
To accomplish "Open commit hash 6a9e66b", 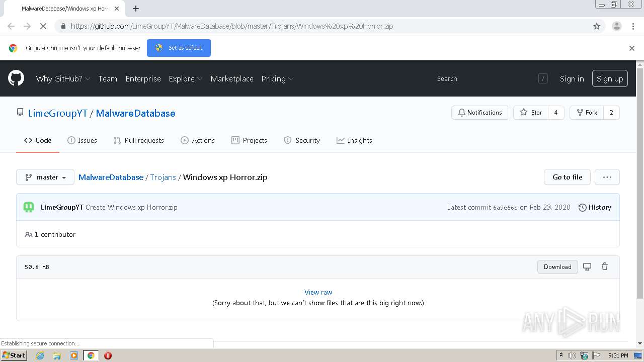I will (505, 208).
